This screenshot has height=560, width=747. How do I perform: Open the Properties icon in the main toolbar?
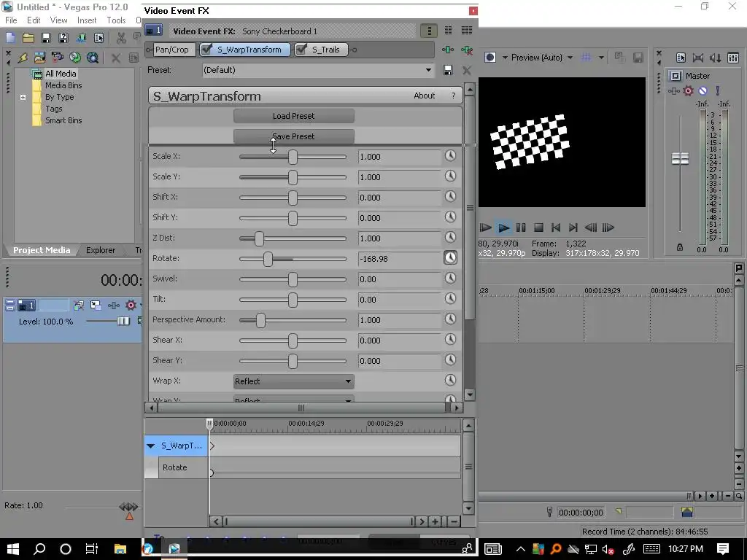(98, 38)
